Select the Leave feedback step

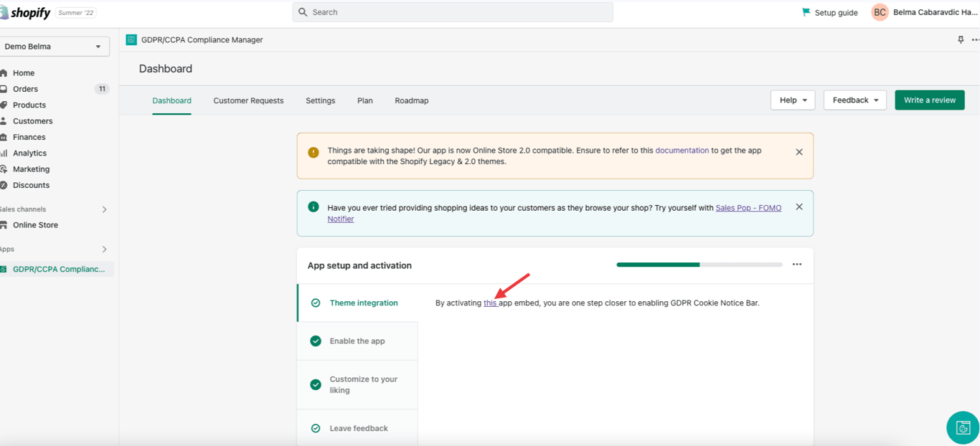359,428
